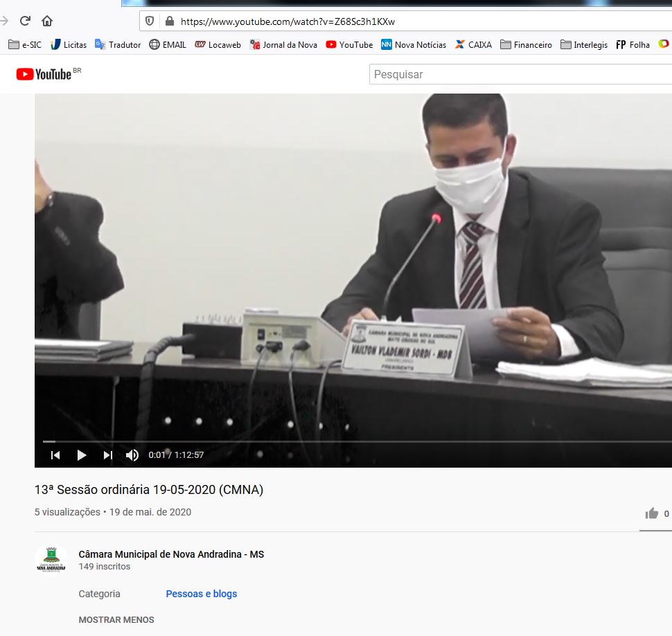Open the e-SIC bookmark folder
Screen dimensions: 672x636
(x=24, y=45)
